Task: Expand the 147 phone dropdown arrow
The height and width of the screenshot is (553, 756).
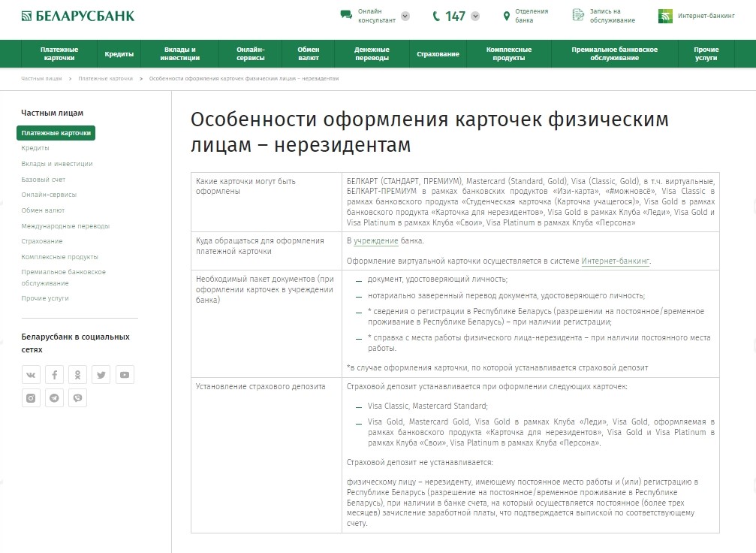Action: (475, 16)
